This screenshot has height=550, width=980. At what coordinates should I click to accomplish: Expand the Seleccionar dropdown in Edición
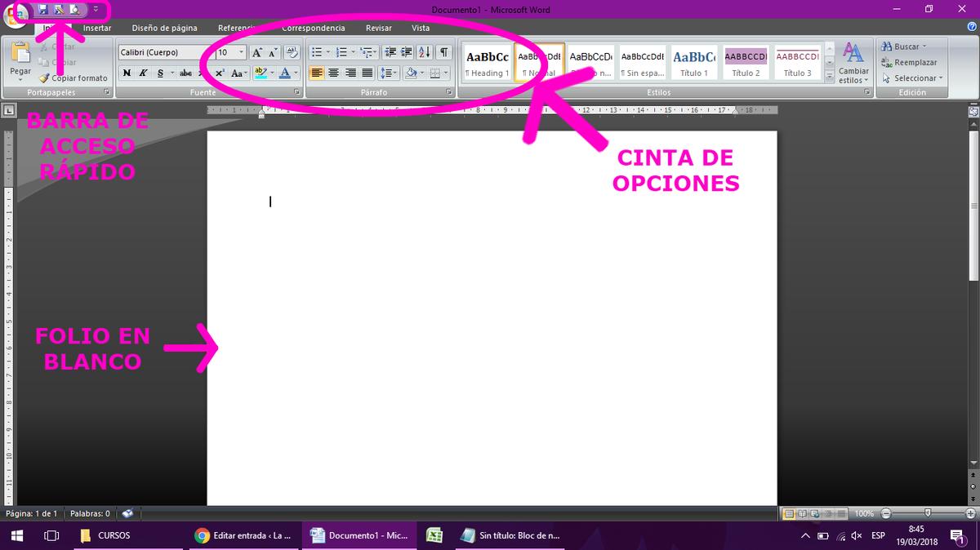coord(915,78)
